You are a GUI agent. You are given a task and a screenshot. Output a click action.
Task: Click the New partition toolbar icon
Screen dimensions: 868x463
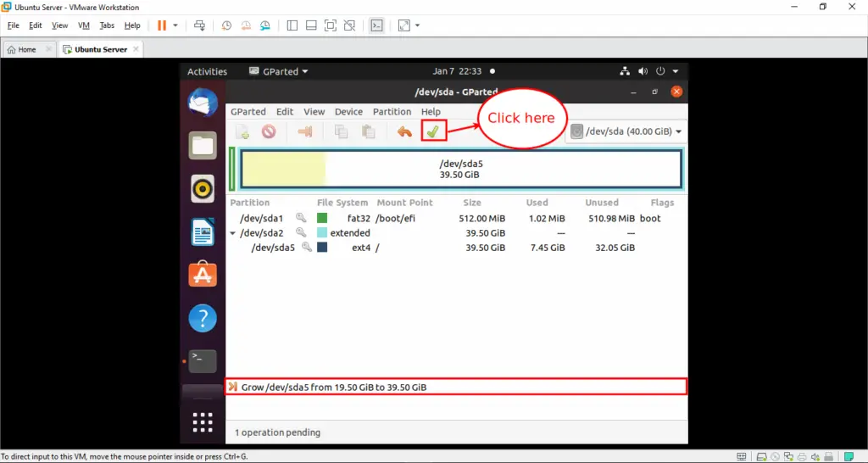[x=242, y=131]
